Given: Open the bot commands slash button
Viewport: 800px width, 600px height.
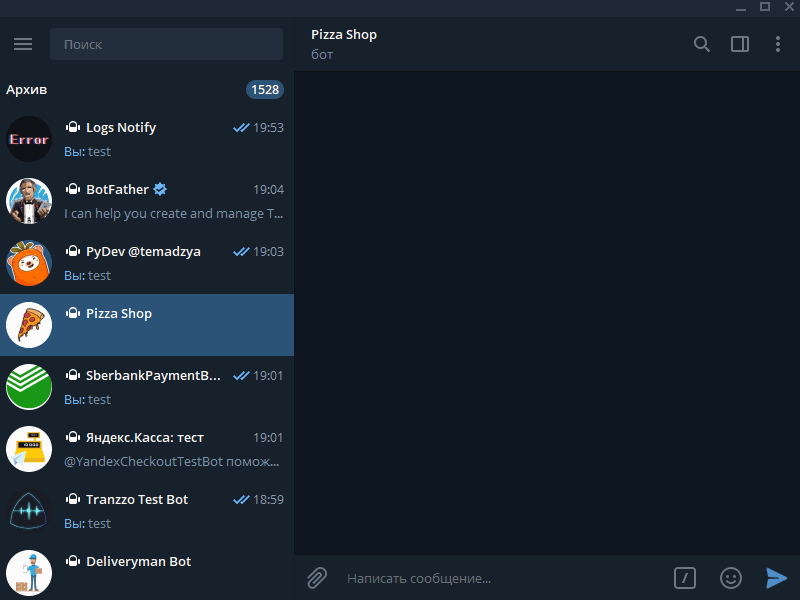Looking at the screenshot, I should point(685,578).
